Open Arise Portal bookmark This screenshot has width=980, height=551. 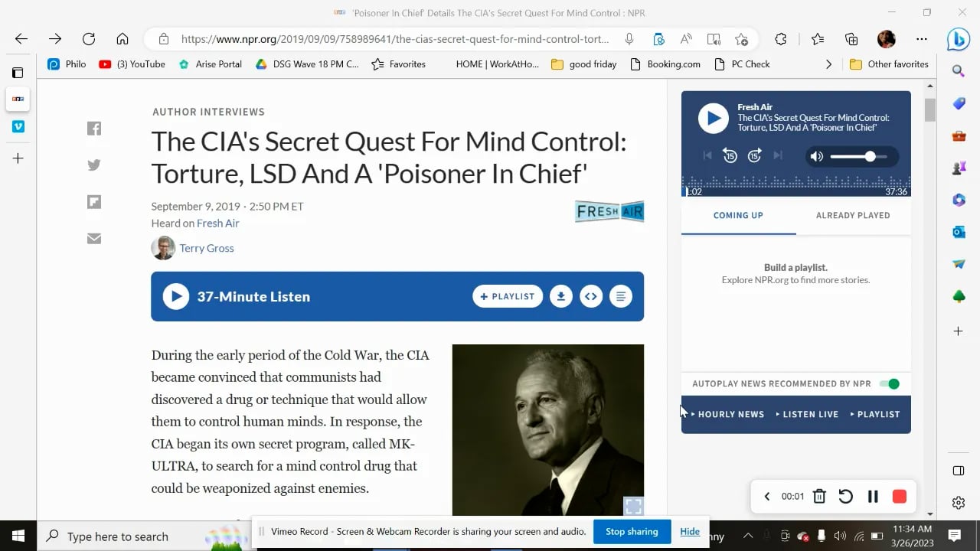[x=211, y=64]
